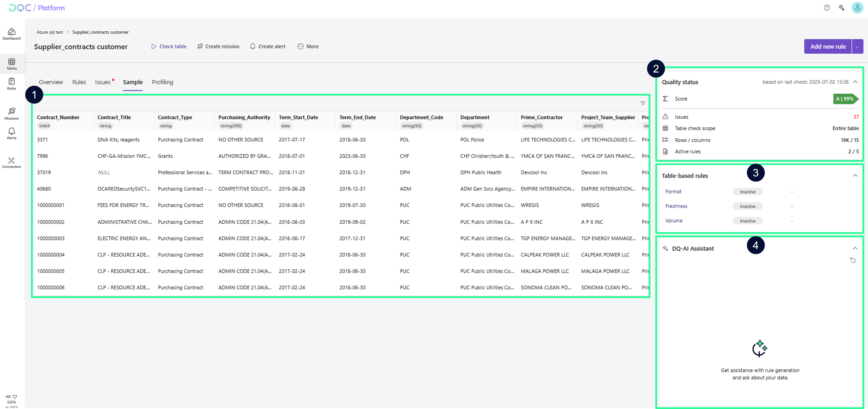The width and height of the screenshot is (868, 409).
Task: Collapse the Table-based rules section
Action: pos(855,175)
